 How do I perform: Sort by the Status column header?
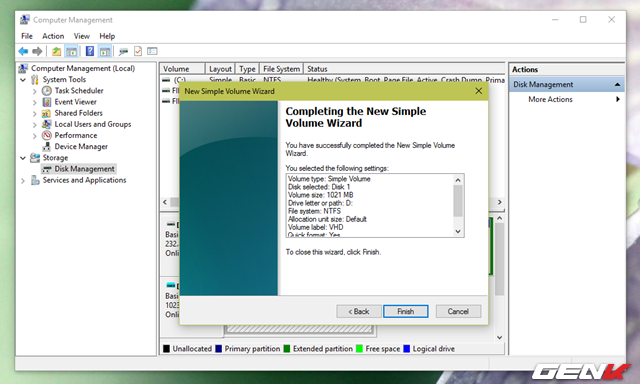coord(404,69)
